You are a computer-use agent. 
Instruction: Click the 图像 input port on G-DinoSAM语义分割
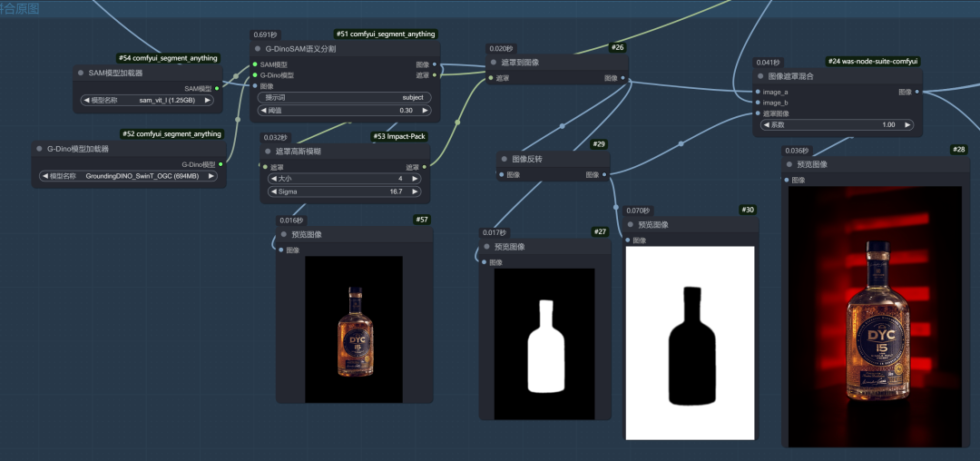(255, 86)
